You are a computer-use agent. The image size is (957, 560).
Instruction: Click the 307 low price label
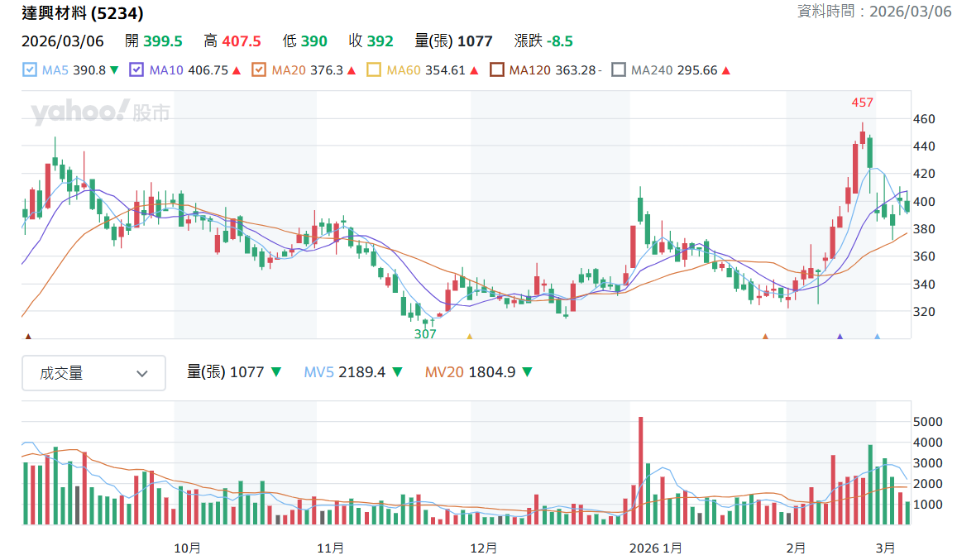point(425,334)
